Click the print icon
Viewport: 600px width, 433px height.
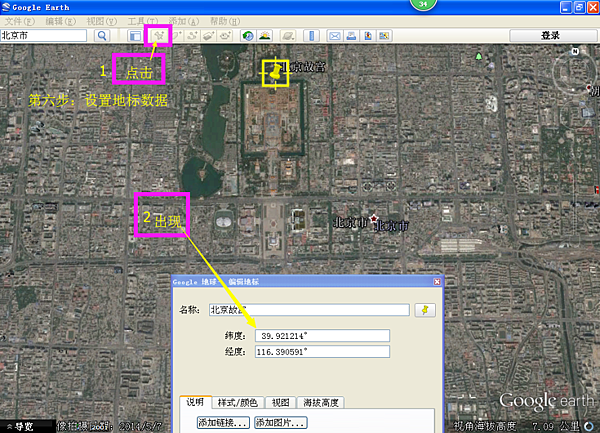[351, 36]
